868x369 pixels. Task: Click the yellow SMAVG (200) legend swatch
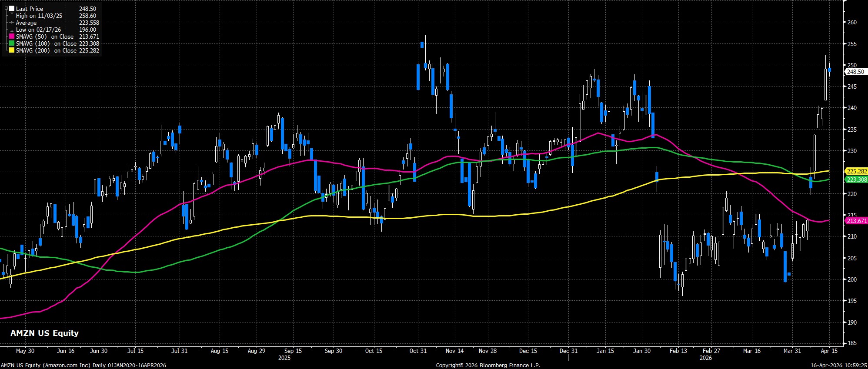[x=12, y=51]
